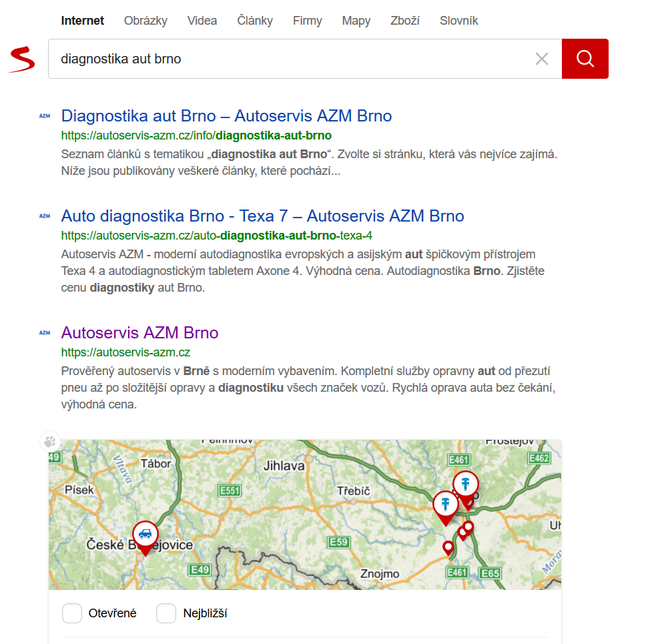
Task: Click the E551 road marker on the map
Action: pyautogui.click(x=230, y=491)
